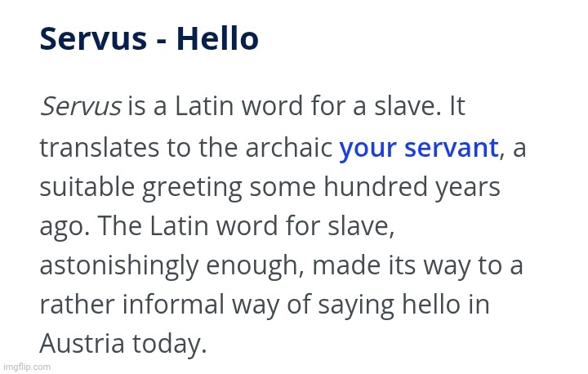The height and width of the screenshot is (374, 588).
Task: Click the word 'suitable' in the paragraph
Action: (x=87, y=187)
